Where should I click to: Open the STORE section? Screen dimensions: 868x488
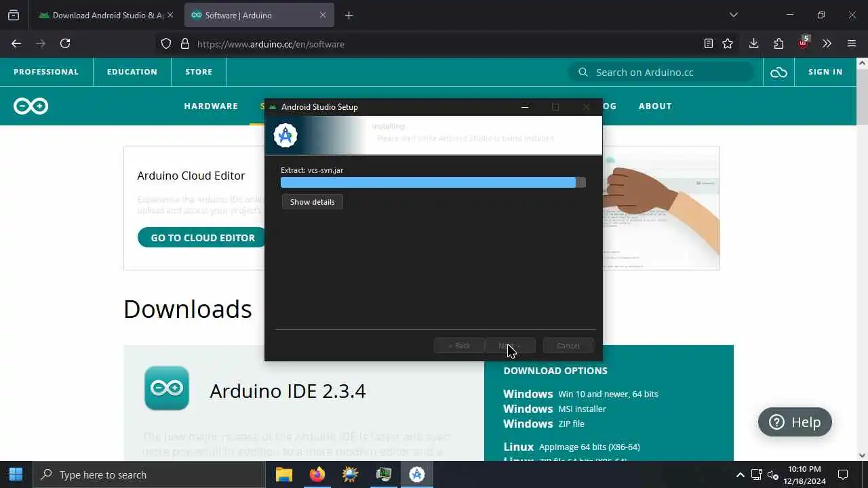199,72
